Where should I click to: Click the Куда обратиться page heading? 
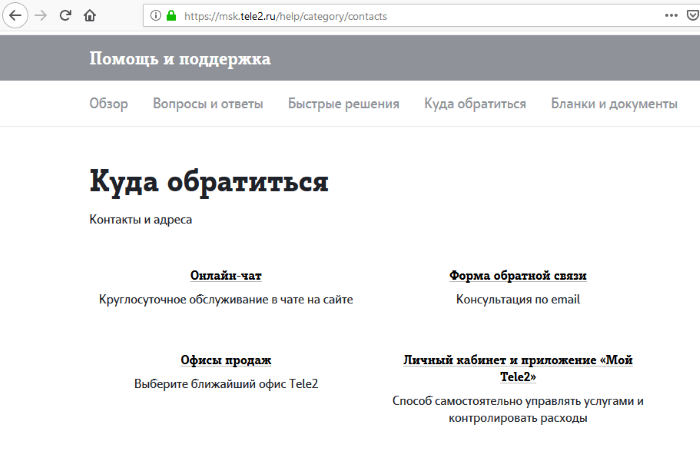click(x=209, y=182)
